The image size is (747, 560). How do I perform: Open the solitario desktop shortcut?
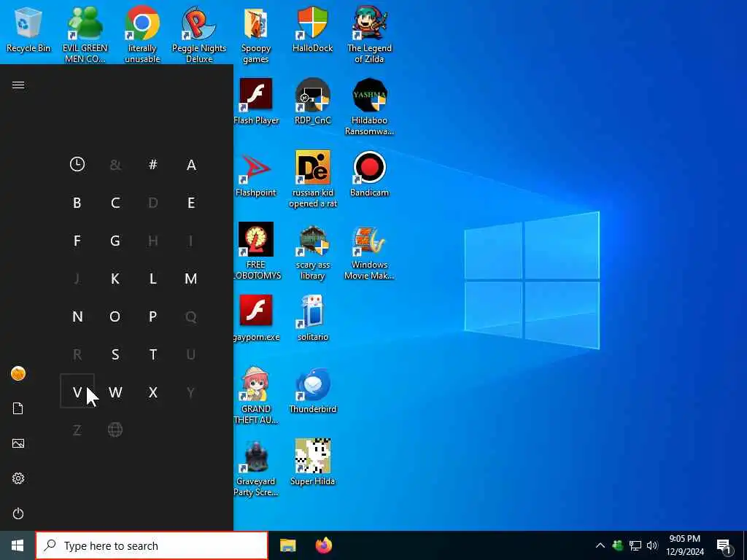click(x=312, y=318)
